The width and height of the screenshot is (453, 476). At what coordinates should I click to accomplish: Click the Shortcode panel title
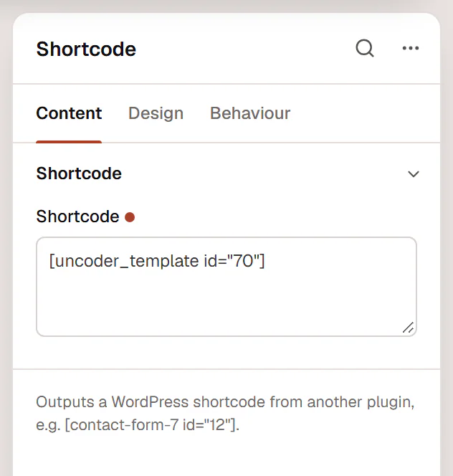pyautogui.click(x=86, y=49)
